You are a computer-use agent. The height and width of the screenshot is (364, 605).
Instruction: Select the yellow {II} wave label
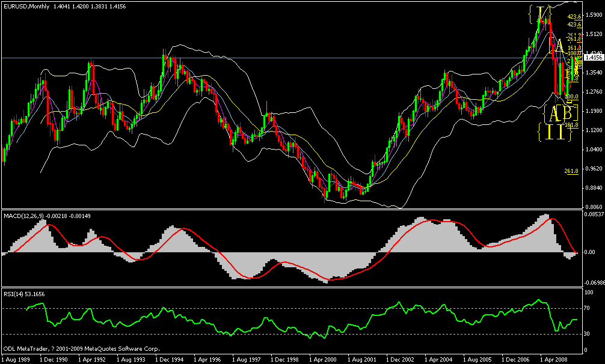click(555, 132)
